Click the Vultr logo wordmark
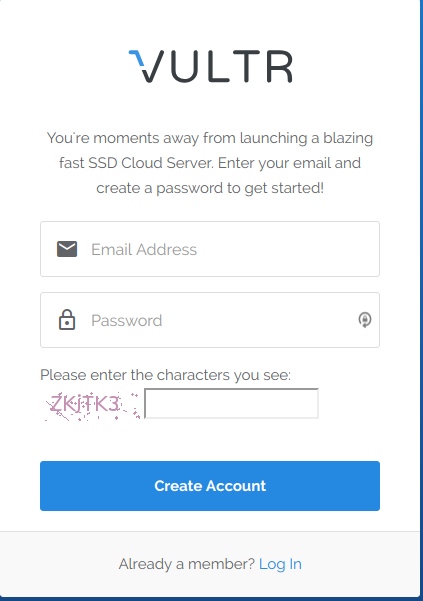 click(x=210, y=66)
